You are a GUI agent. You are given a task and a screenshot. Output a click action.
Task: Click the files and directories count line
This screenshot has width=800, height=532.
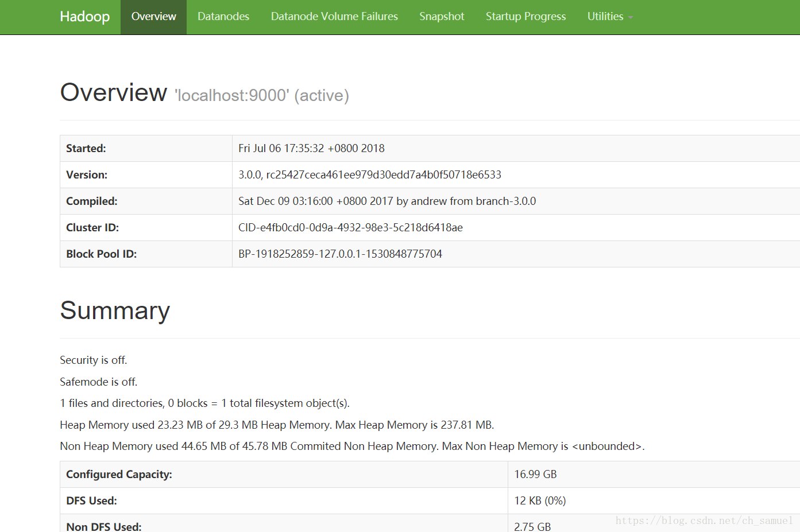(205, 403)
